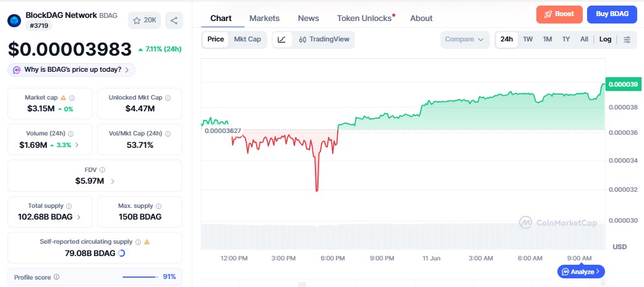Toggle the Log scale option

click(x=606, y=40)
